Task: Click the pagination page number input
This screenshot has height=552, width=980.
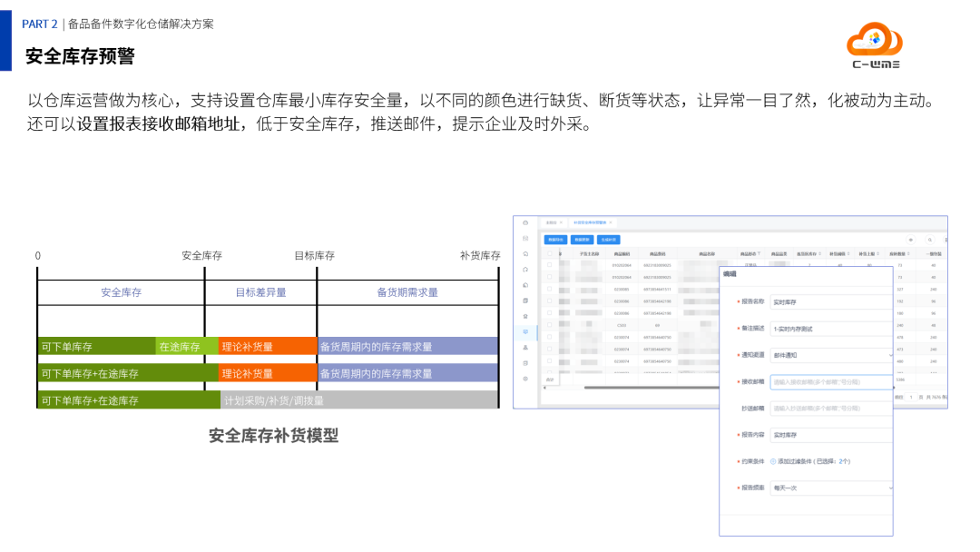Action: (x=911, y=397)
